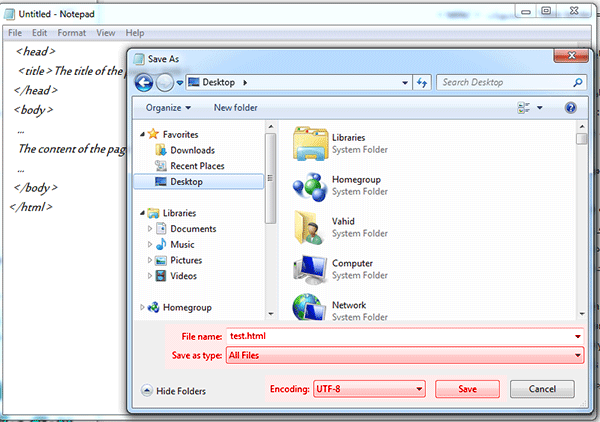The image size is (600, 422).
Task: Open the Organize menu
Action: (x=168, y=108)
